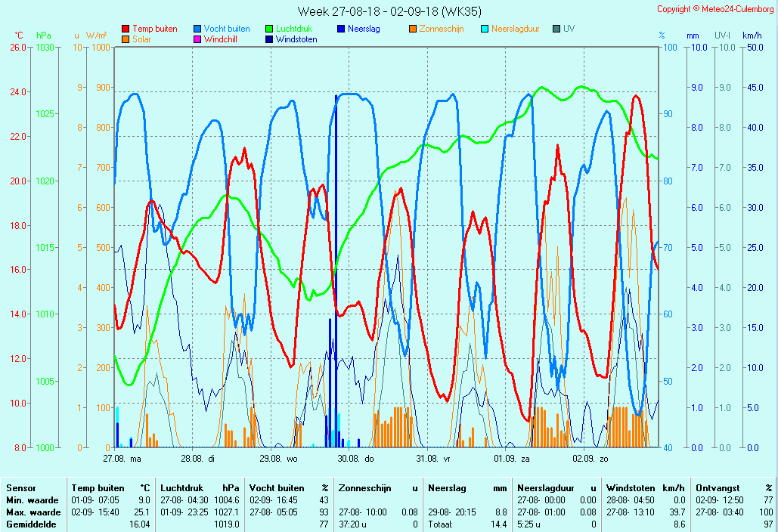Click the Windstoten km/h table header

click(646, 488)
